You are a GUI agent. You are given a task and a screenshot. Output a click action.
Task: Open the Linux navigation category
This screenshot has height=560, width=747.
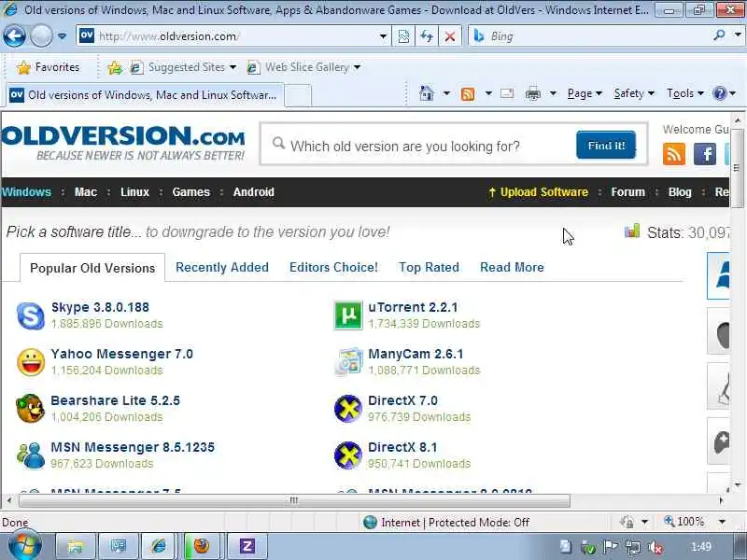coord(134,192)
